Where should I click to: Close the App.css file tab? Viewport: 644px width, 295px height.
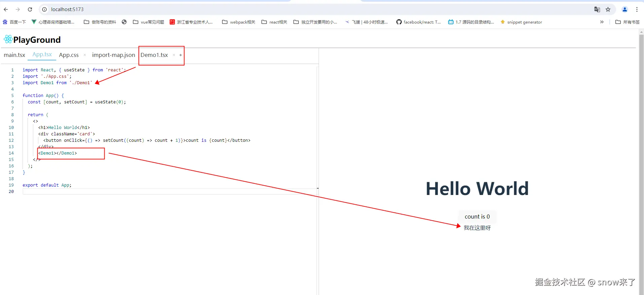[84, 55]
